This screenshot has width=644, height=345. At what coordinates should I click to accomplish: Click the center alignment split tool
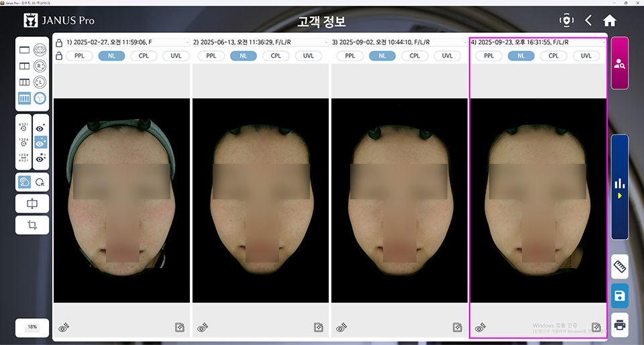[x=32, y=204]
